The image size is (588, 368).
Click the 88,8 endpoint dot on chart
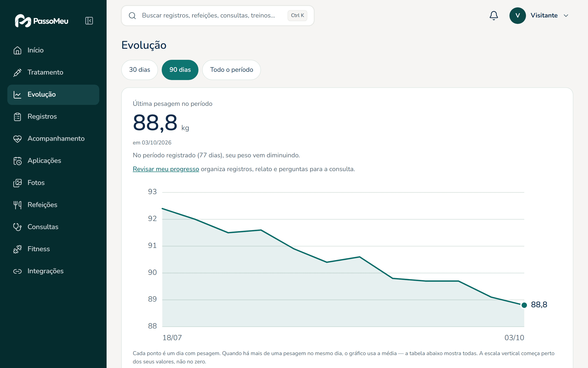[524, 305]
